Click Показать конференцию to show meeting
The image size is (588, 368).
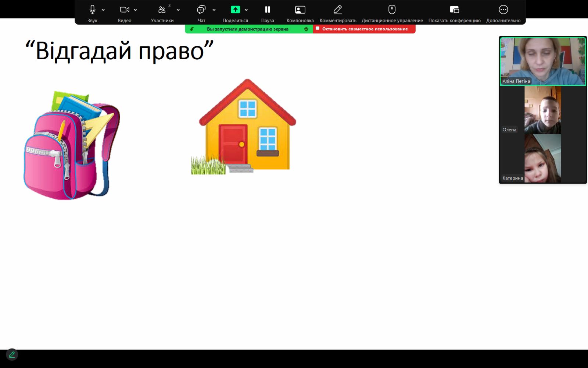(x=454, y=10)
